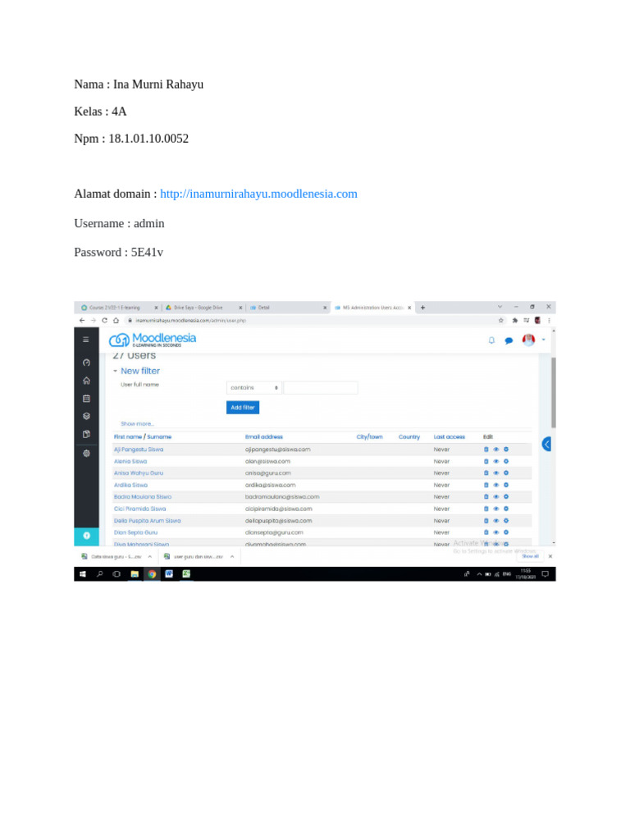Open the stacked layers icon in sidebar
This screenshot has height=840, width=630.
coord(86,416)
